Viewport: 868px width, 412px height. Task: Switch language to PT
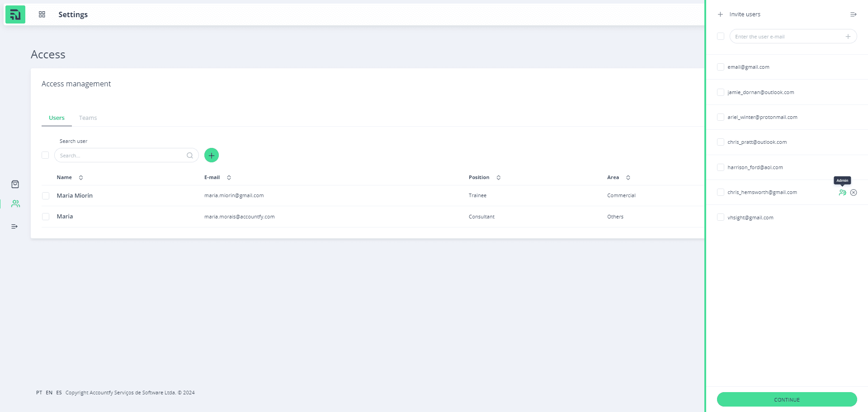pos(39,393)
